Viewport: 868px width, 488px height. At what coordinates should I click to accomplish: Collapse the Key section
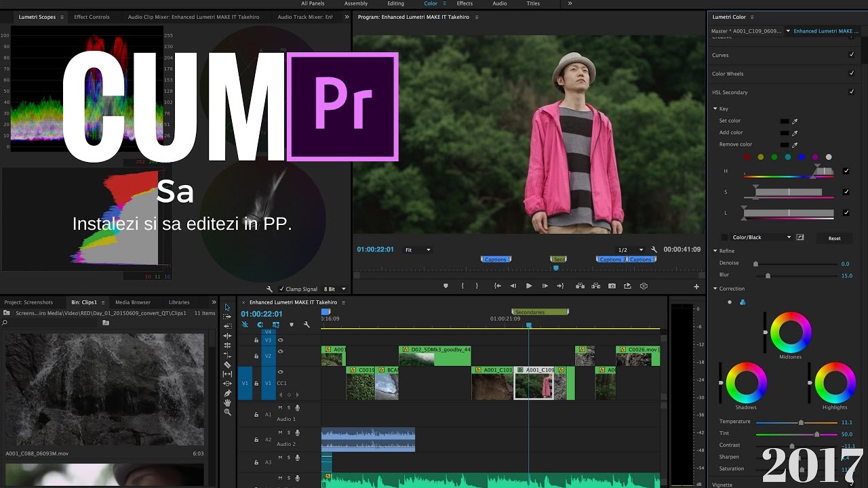pyautogui.click(x=715, y=108)
